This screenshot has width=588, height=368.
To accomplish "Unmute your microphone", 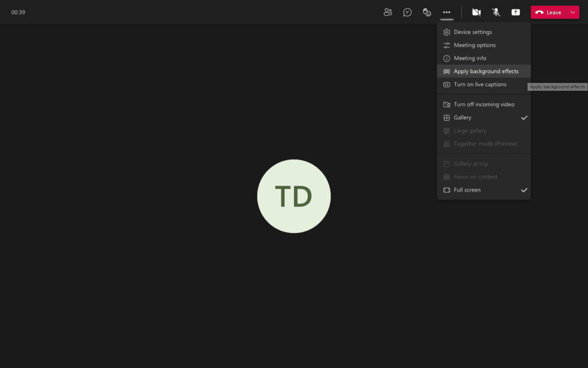I will 496,12.
